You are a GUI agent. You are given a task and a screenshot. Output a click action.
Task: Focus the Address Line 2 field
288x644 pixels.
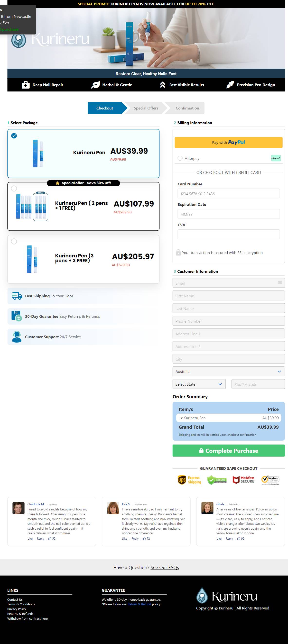click(228, 346)
